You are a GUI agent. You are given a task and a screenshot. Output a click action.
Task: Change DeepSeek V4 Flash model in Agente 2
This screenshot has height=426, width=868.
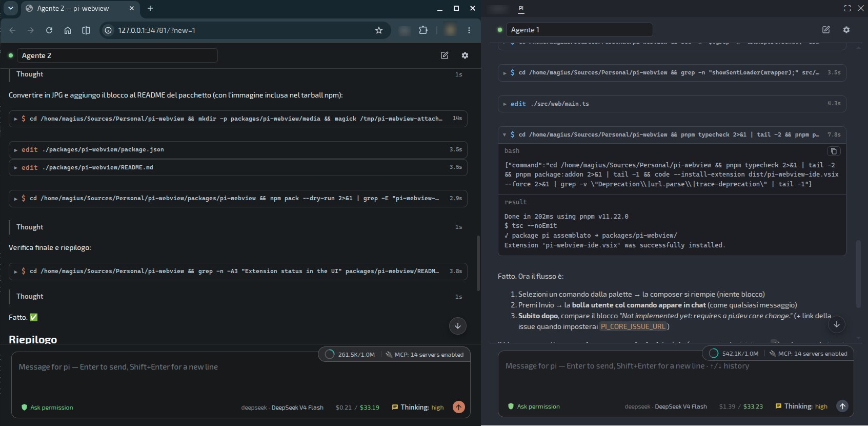click(x=282, y=408)
